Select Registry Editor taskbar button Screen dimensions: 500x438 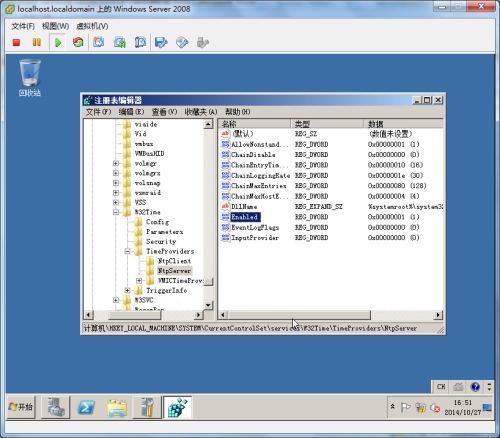[178, 407]
